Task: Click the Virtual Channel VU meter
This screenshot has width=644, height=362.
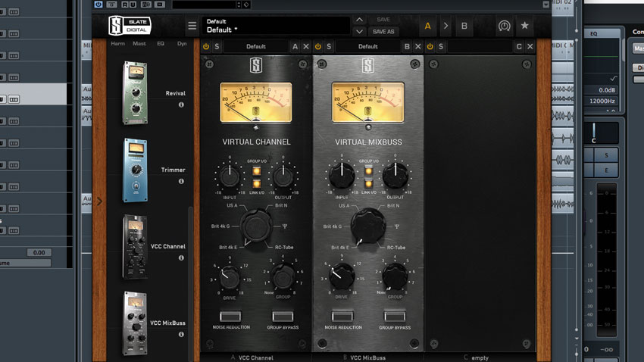Action: click(256, 102)
